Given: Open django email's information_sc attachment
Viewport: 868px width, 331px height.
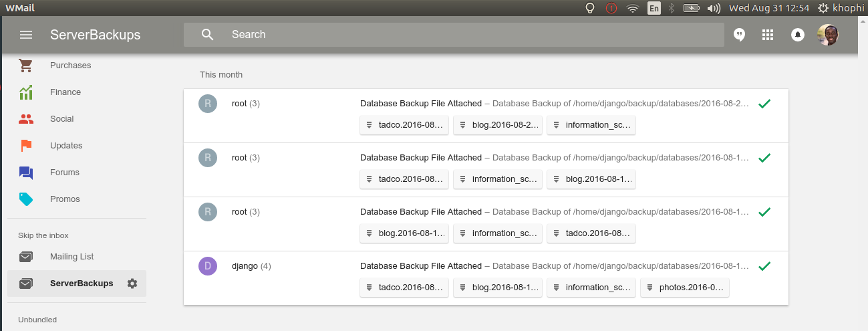Looking at the screenshot, I should point(591,288).
